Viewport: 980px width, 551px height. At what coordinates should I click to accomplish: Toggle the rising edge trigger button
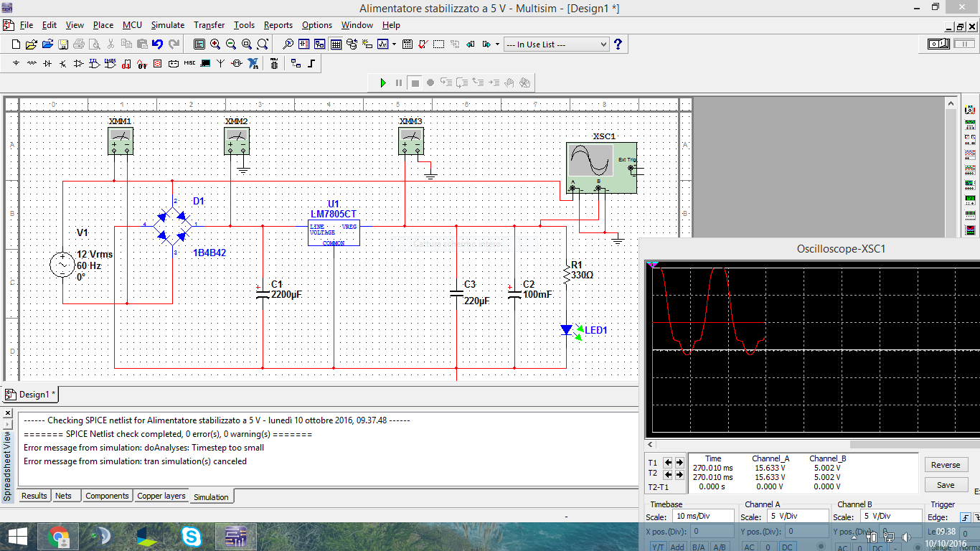click(x=966, y=517)
